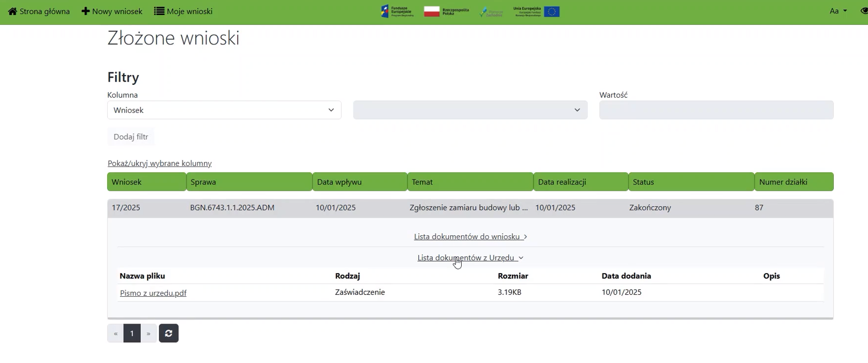Open Moje wnioski in the navigation bar

coord(183,11)
